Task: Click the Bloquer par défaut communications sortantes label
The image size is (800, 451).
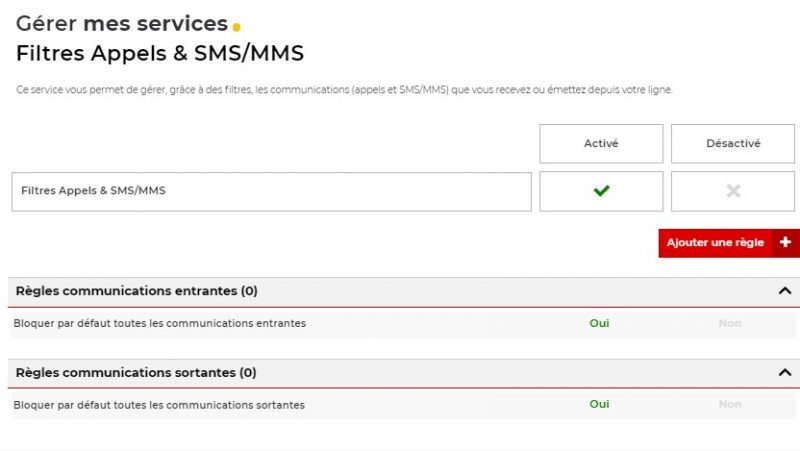Action: [159, 405]
